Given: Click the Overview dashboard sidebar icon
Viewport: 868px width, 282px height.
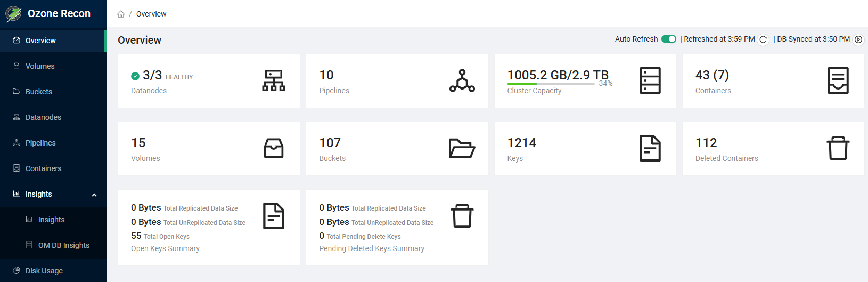Looking at the screenshot, I should [17, 41].
